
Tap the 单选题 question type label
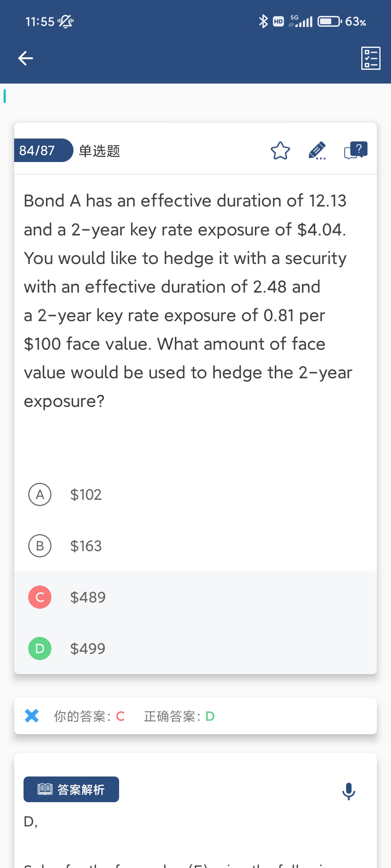[100, 151]
